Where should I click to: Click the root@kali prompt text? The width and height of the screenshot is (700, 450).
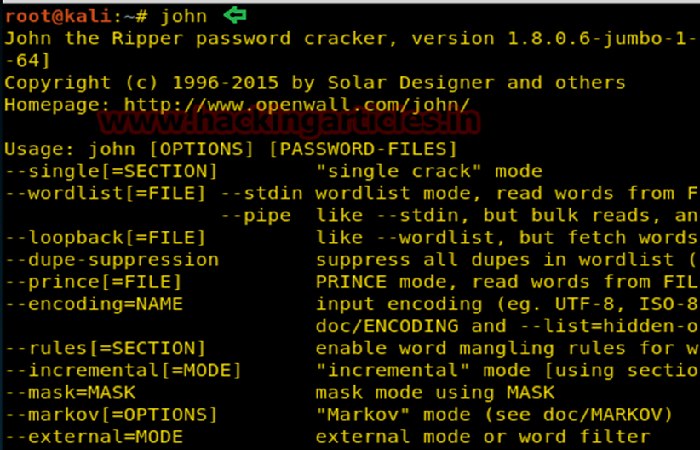coord(58,17)
